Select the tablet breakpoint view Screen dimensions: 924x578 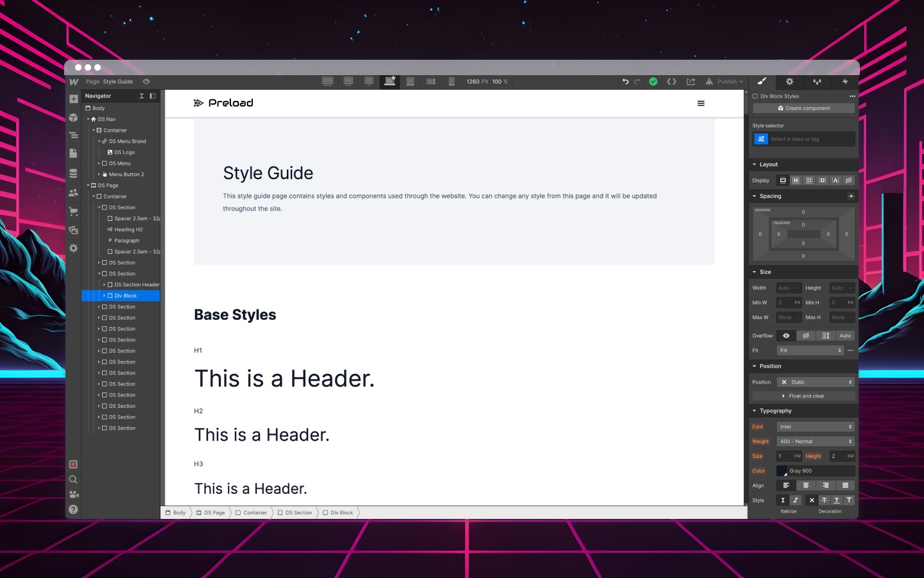410,82
